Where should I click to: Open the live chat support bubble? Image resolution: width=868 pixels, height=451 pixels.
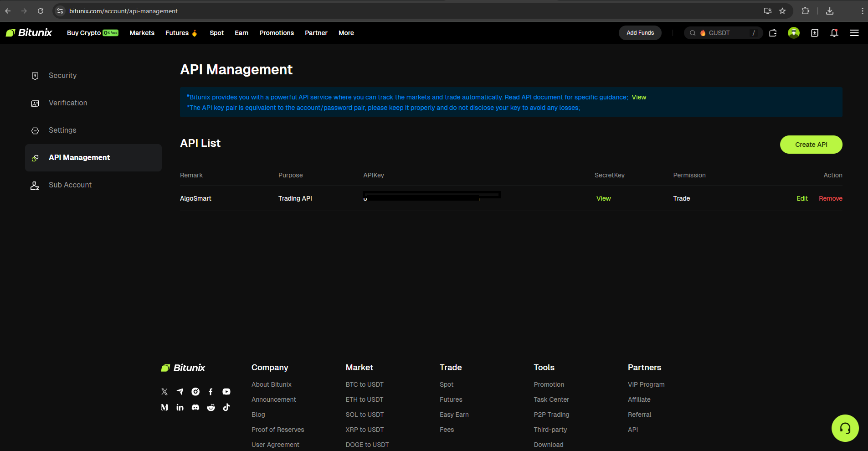[x=845, y=428]
